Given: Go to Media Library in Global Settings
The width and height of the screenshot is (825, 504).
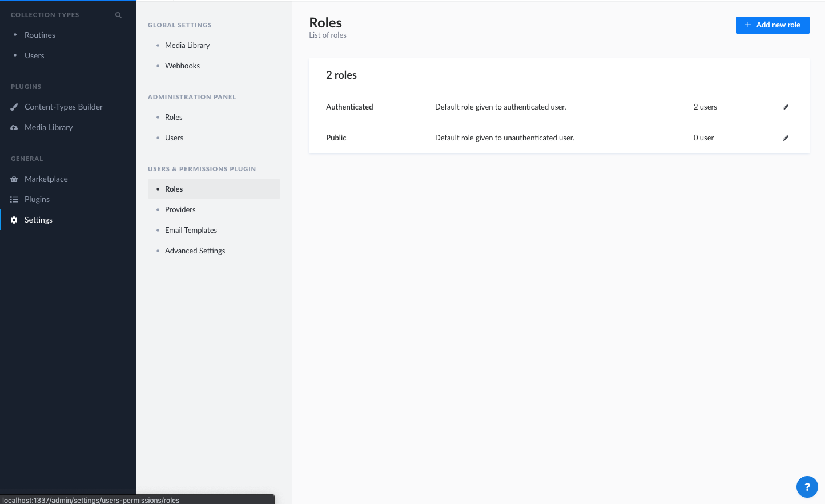Looking at the screenshot, I should pyautogui.click(x=187, y=45).
